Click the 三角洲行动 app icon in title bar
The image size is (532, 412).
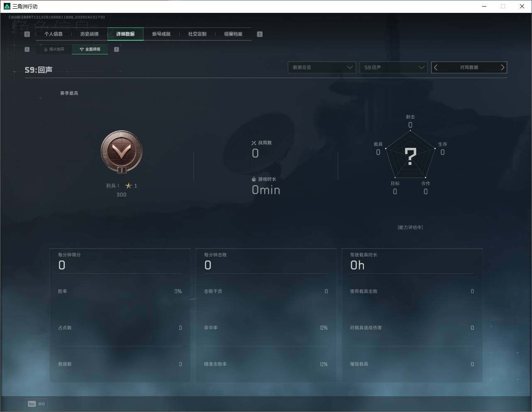coord(7,6)
